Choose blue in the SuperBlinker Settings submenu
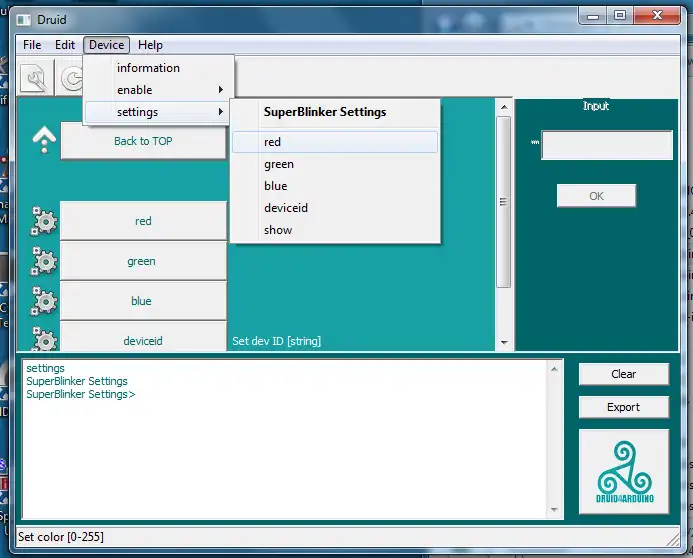Viewport: 693px width, 558px height. pos(335,186)
